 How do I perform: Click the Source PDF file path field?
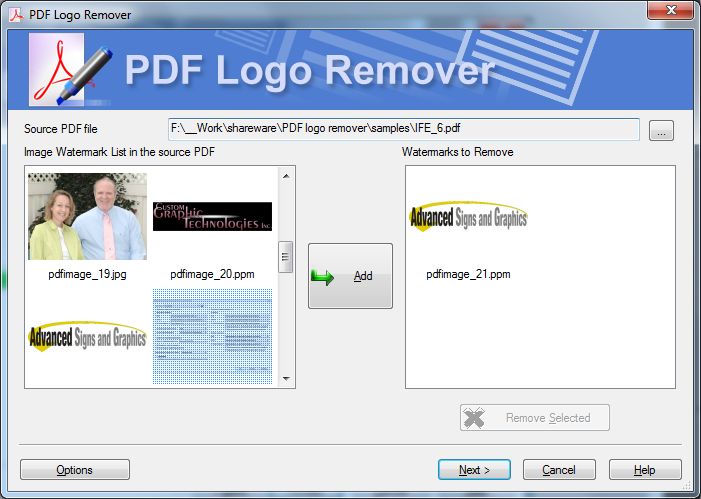coord(404,129)
